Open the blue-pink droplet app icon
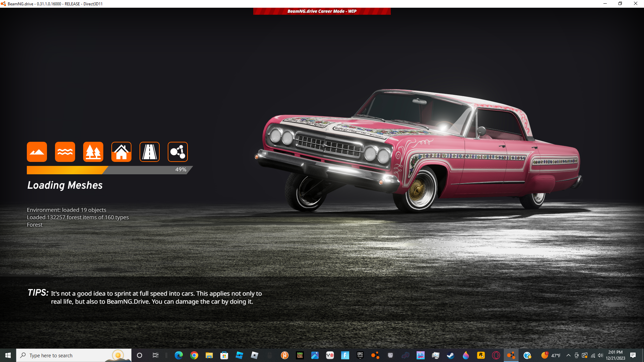 point(466,355)
